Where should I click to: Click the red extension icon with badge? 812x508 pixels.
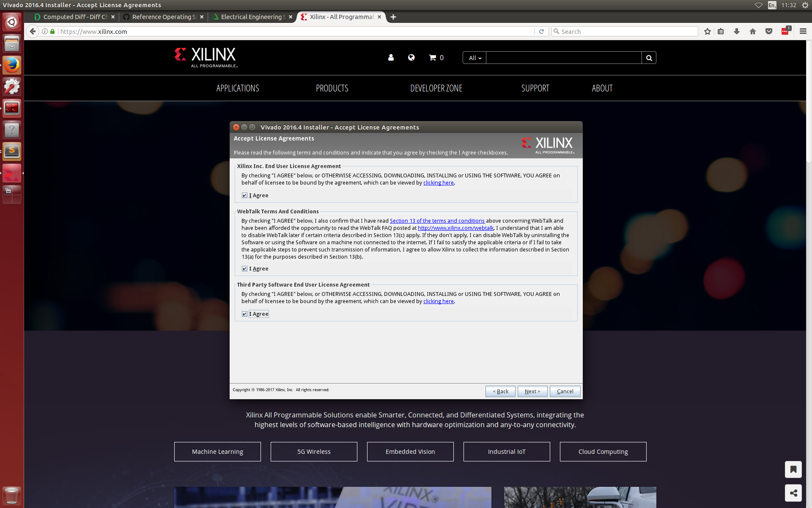pos(786,31)
